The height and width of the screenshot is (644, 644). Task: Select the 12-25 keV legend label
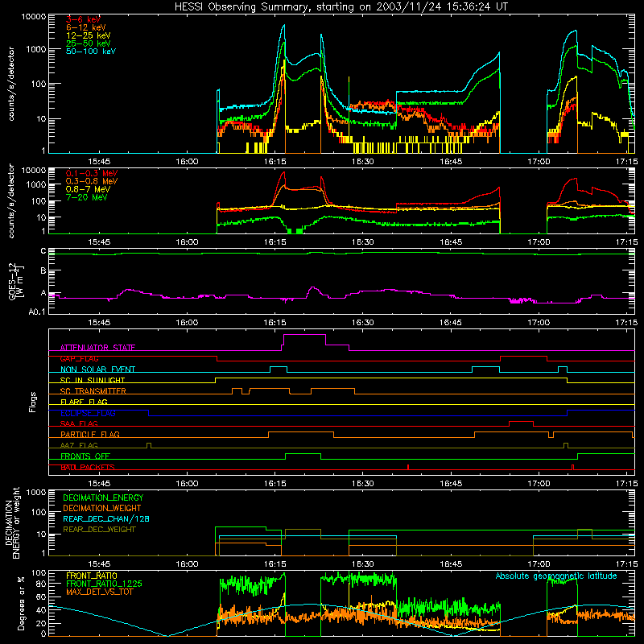click(x=89, y=35)
